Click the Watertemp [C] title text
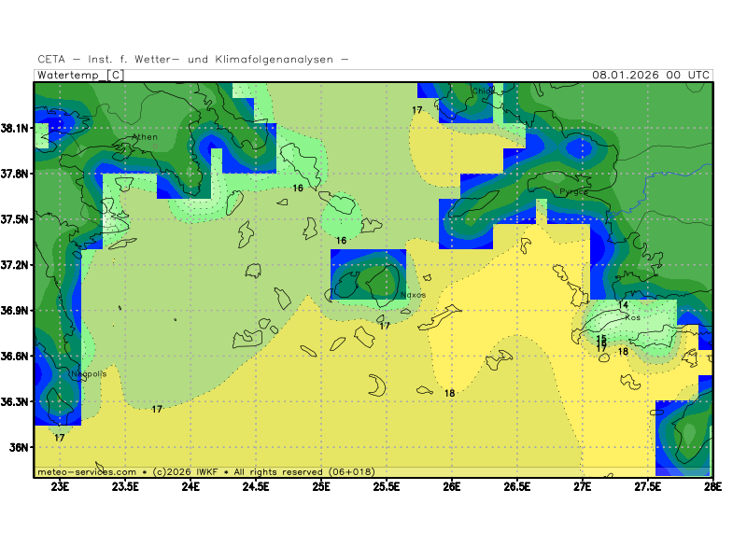 (79, 75)
